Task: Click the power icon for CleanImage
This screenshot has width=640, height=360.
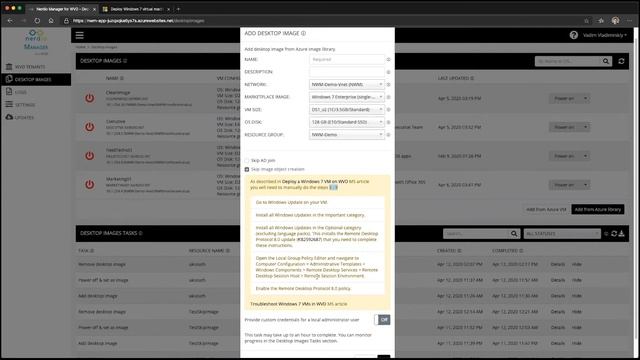Action: coord(90,98)
